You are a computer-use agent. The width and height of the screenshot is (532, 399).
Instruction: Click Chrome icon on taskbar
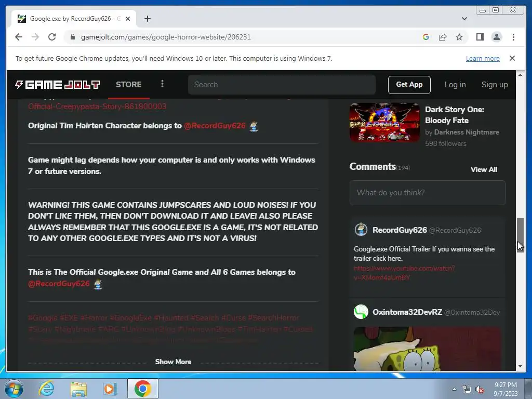click(142, 389)
